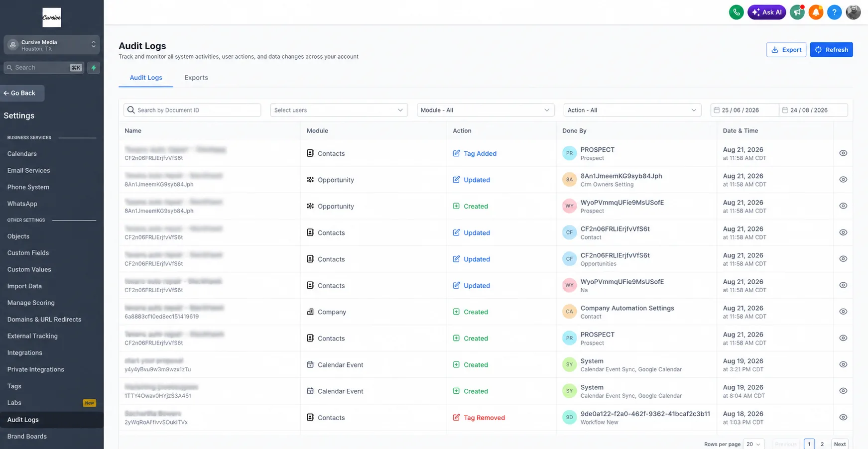Open Tags settings
868x449 pixels.
click(x=14, y=386)
